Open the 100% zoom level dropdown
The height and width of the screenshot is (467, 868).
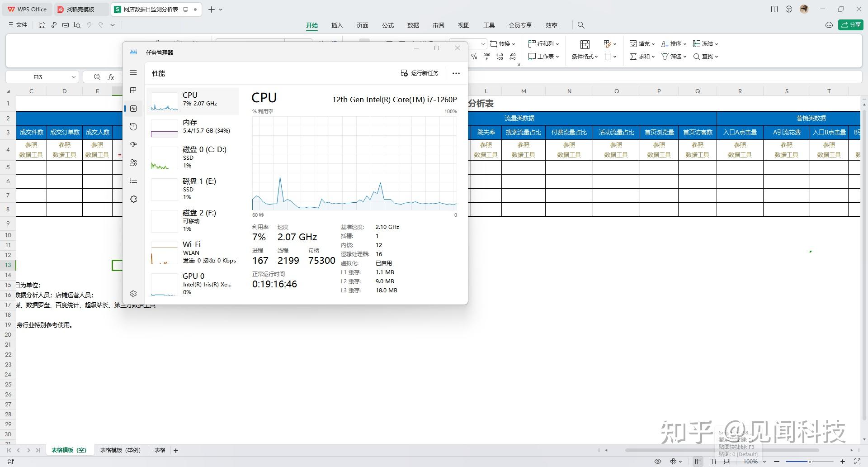point(755,462)
